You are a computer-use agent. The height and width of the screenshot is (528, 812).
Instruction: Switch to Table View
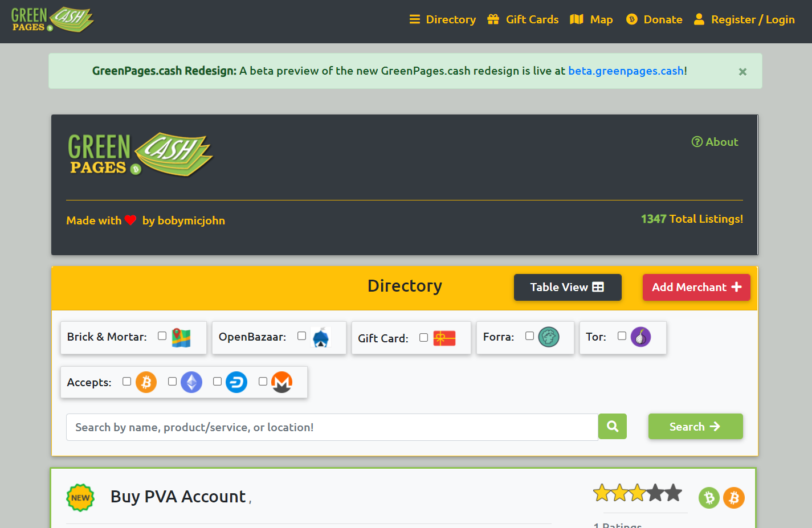click(568, 287)
